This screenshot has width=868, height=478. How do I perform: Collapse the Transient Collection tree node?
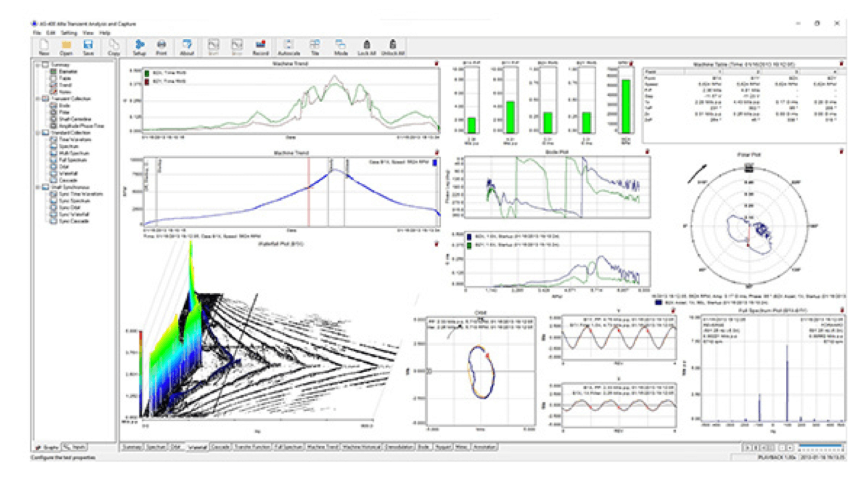click(36, 99)
